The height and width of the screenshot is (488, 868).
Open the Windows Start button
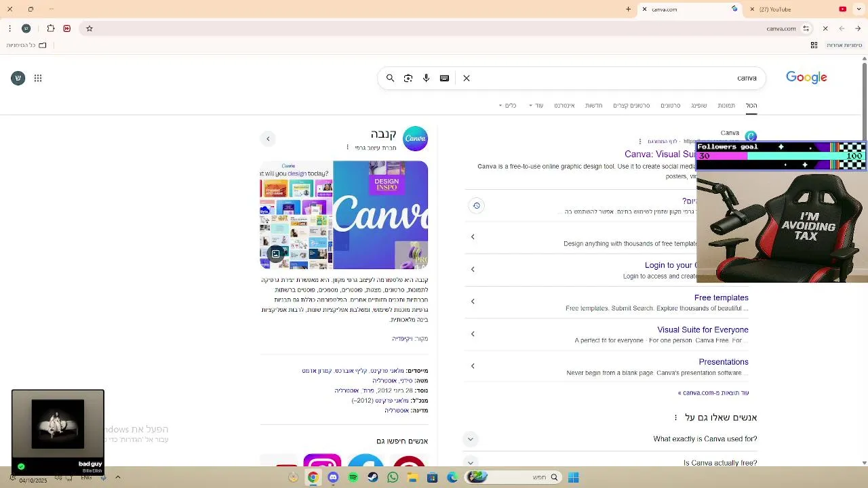point(574,477)
